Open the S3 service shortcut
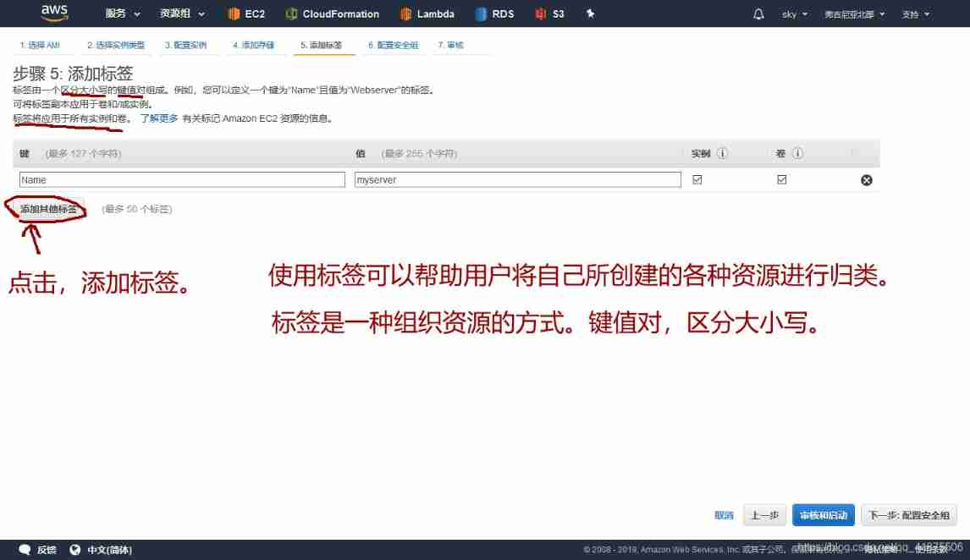The image size is (970, 560). (549, 14)
